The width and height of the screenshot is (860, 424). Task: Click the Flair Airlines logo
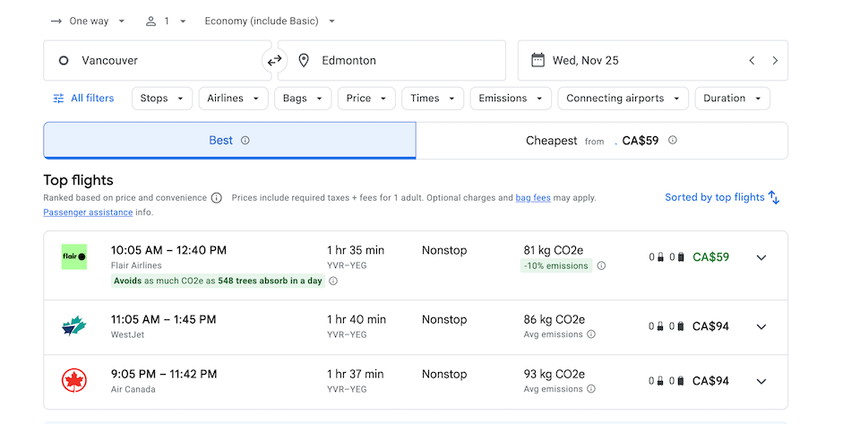pos(74,257)
